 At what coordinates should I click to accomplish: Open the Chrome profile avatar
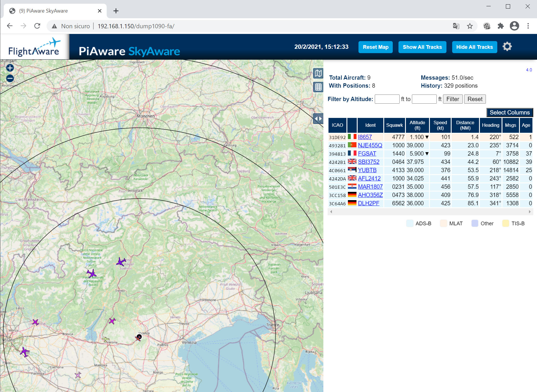(x=514, y=26)
